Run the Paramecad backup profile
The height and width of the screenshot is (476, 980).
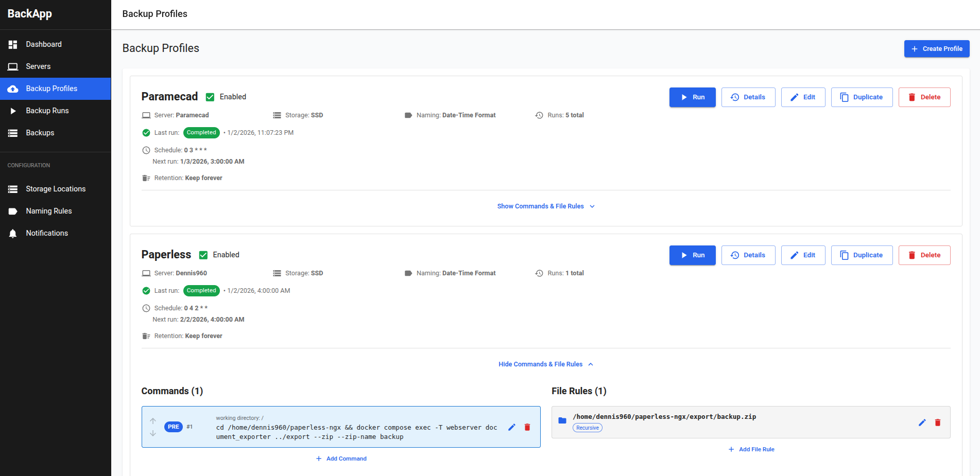click(x=692, y=97)
